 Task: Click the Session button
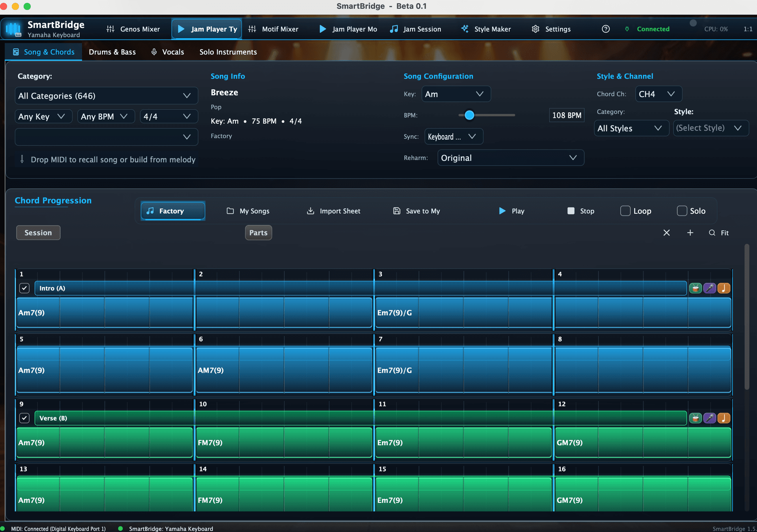tap(38, 233)
